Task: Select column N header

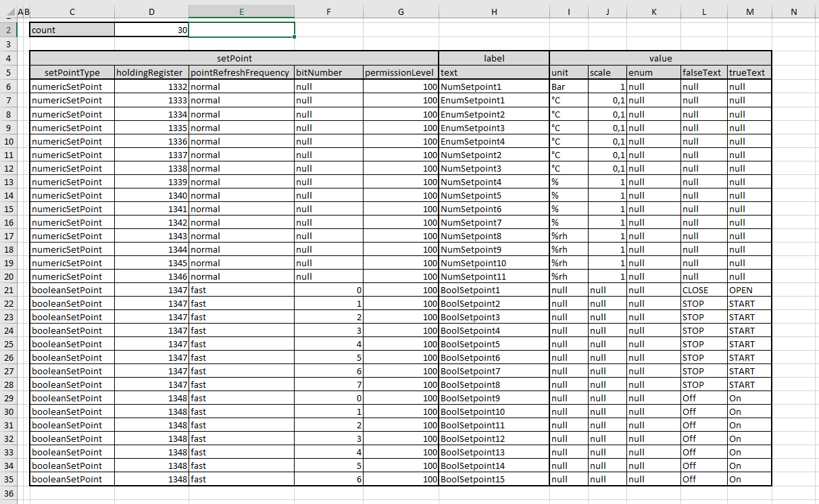Action: click(x=793, y=11)
